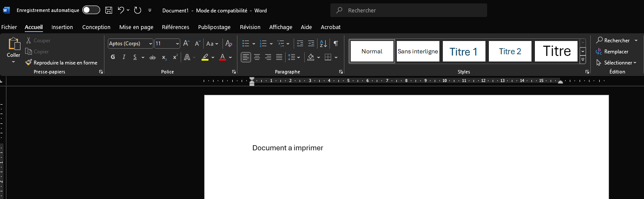Start a bulleted list
This screenshot has width=644, height=199.
point(245,44)
